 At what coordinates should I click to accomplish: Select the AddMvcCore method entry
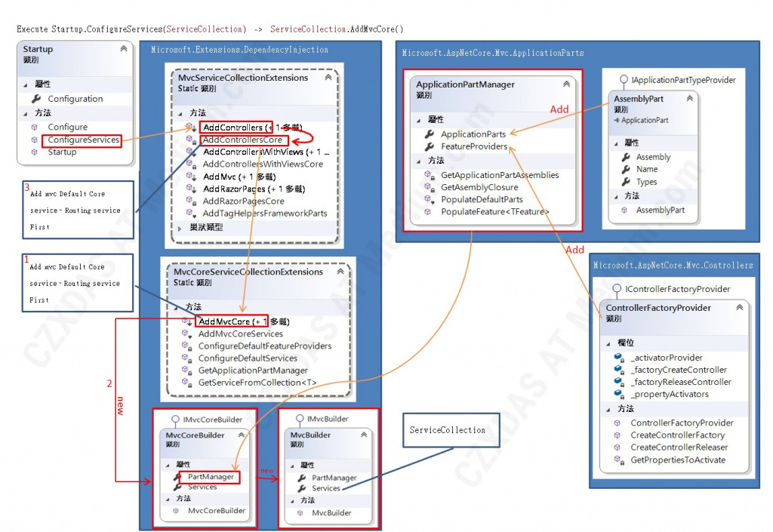pyautogui.click(x=232, y=321)
